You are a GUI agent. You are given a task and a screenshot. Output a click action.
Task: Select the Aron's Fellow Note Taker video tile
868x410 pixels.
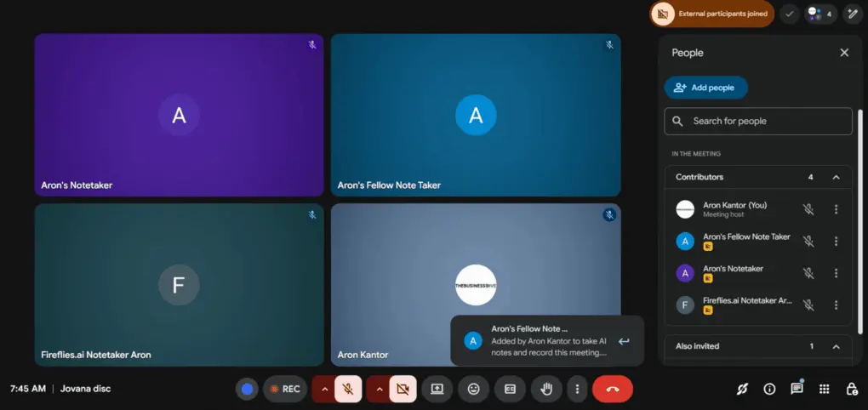[x=476, y=115]
